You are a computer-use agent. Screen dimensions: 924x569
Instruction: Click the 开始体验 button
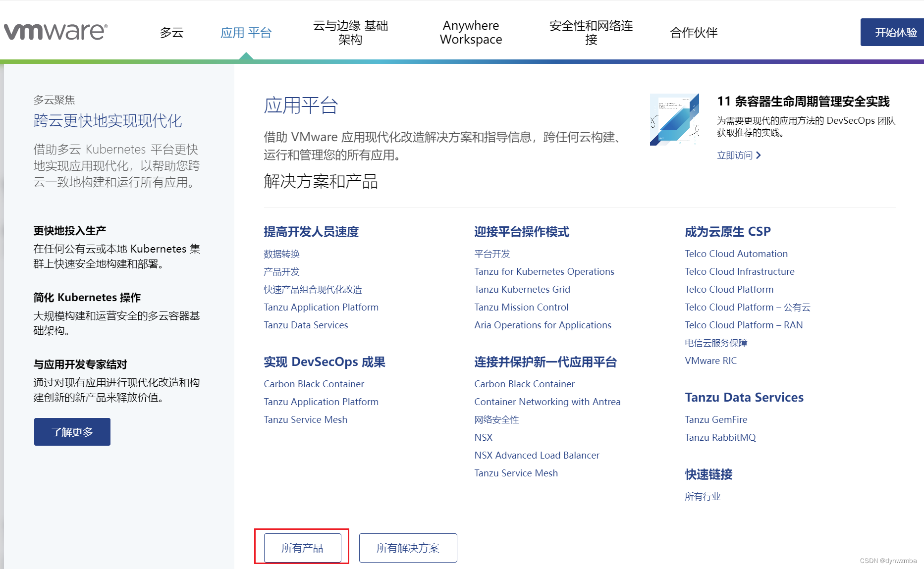pos(892,32)
